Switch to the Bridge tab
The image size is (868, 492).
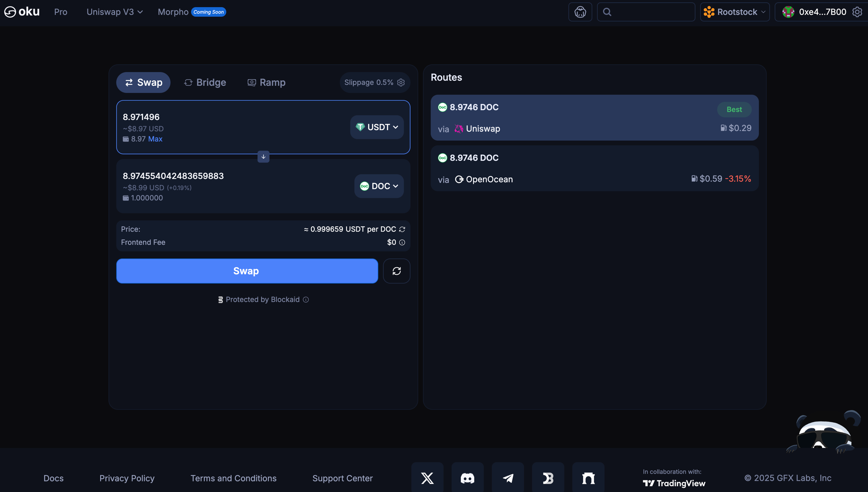[205, 82]
